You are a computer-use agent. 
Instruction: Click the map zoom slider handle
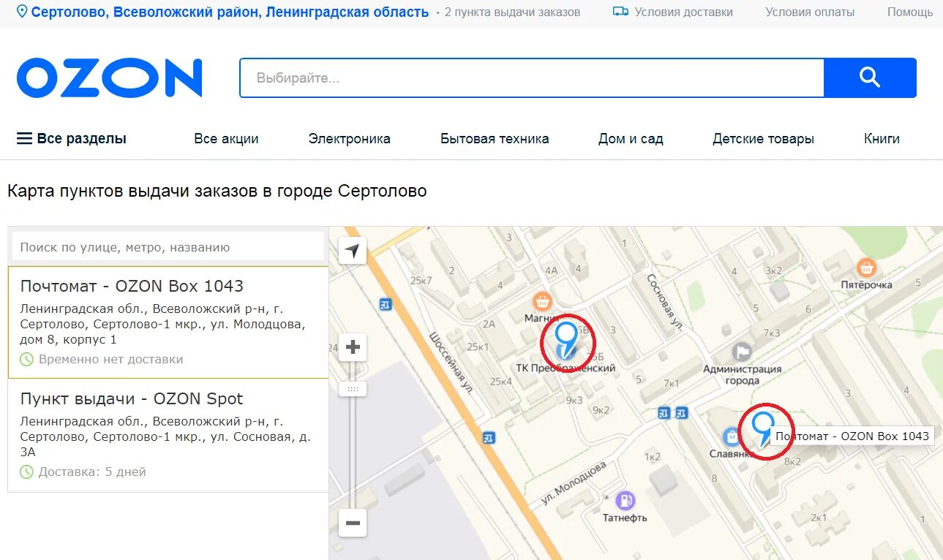[353, 389]
